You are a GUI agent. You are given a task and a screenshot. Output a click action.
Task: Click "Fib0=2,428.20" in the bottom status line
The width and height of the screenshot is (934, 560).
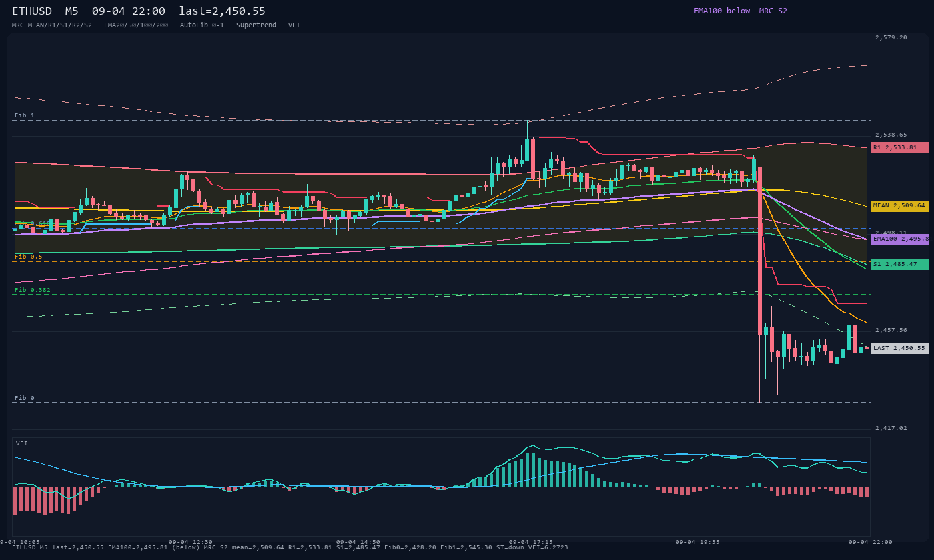410,547
